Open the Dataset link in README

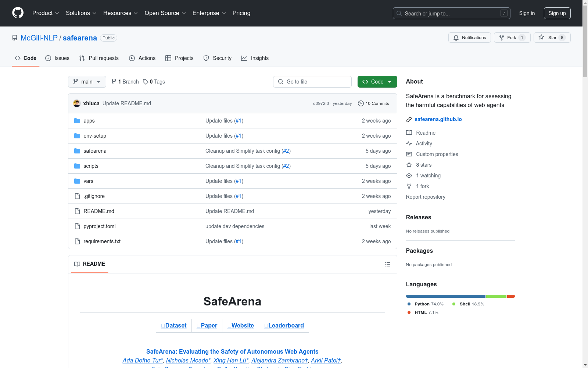click(x=174, y=326)
